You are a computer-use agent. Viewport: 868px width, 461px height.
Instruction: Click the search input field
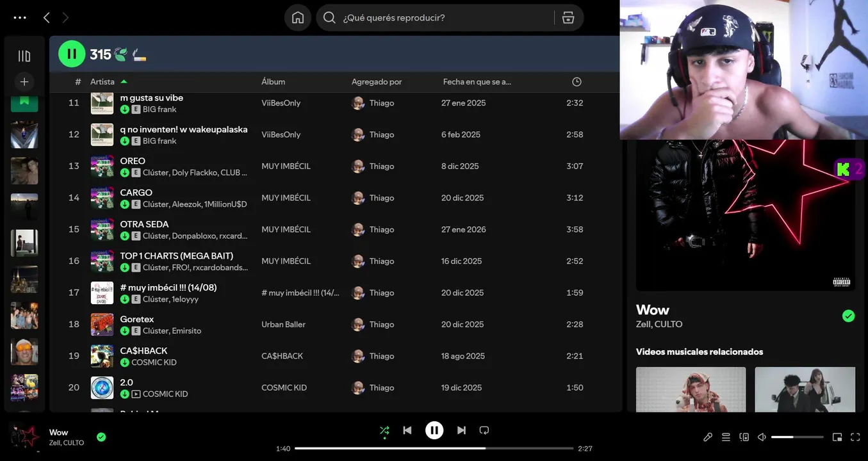pyautogui.click(x=445, y=18)
